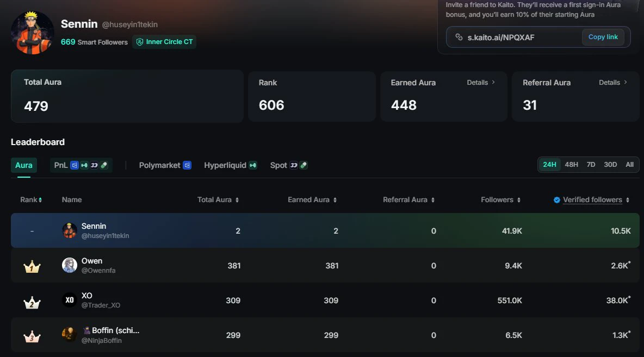Screen dimensions: 644x357
Task: Sort by Earned Aura column arrows
Action: 335,201
